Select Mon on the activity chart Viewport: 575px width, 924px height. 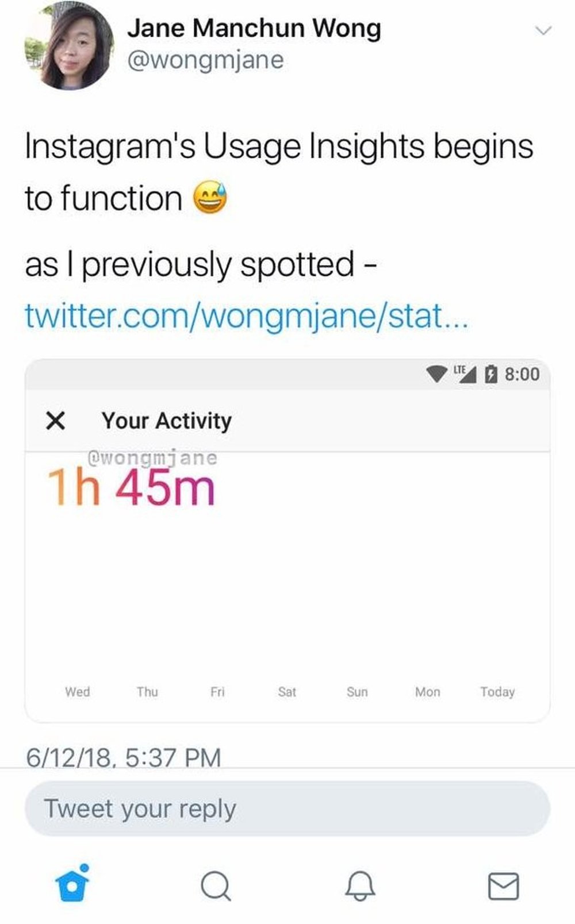click(x=427, y=692)
